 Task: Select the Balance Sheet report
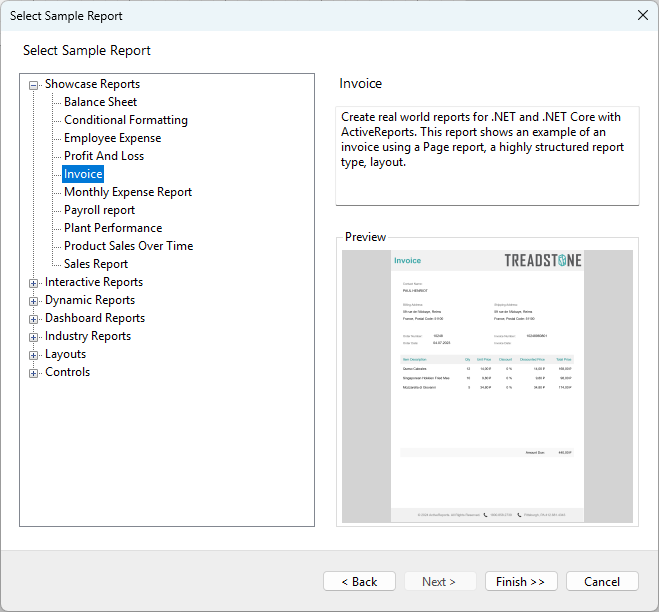pyautogui.click(x=100, y=102)
